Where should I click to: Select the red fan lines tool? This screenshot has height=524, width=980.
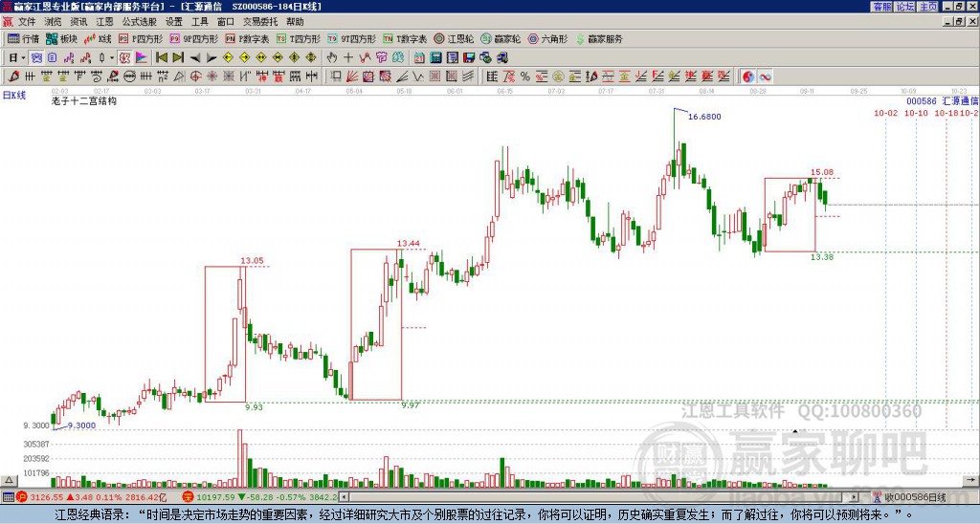click(352, 76)
